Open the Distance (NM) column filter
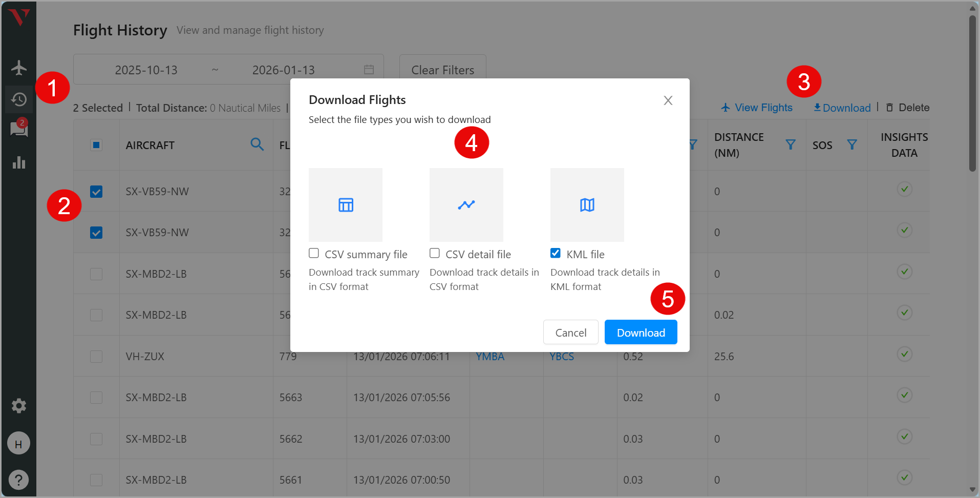This screenshot has width=980, height=498. point(791,145)
